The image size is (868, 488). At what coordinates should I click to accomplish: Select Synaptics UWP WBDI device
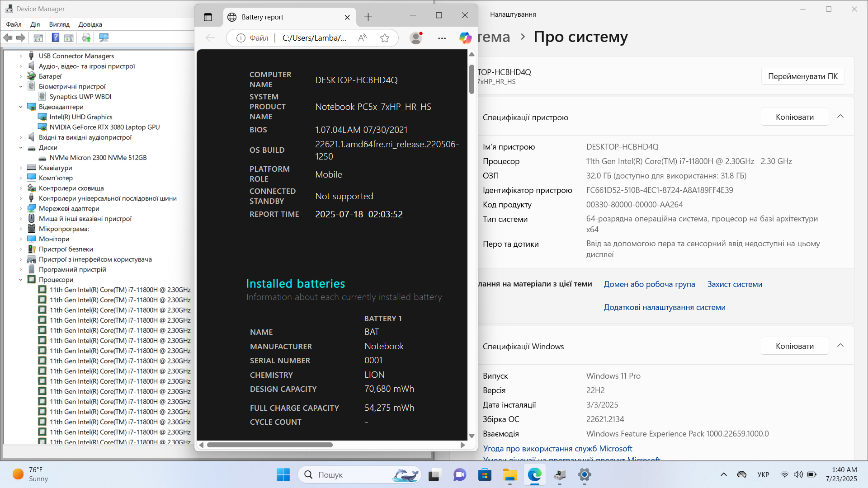point(80,97)
